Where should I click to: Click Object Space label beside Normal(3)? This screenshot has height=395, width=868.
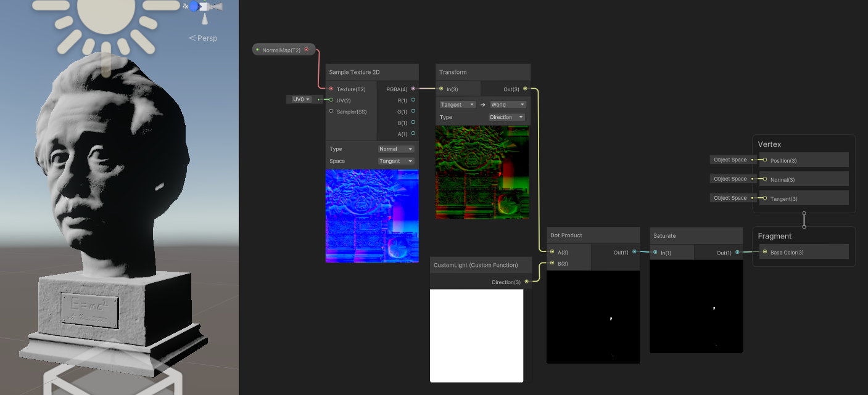pos(730,179)
